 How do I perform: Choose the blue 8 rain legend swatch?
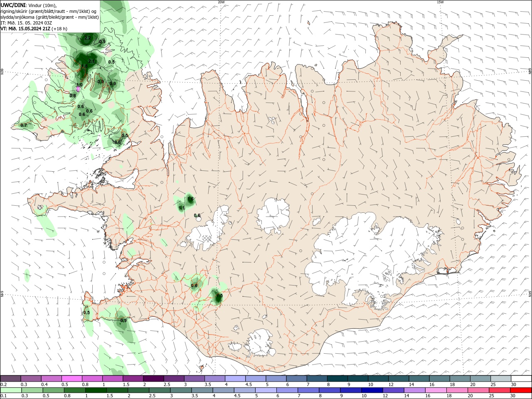click(x=329, y=390)
